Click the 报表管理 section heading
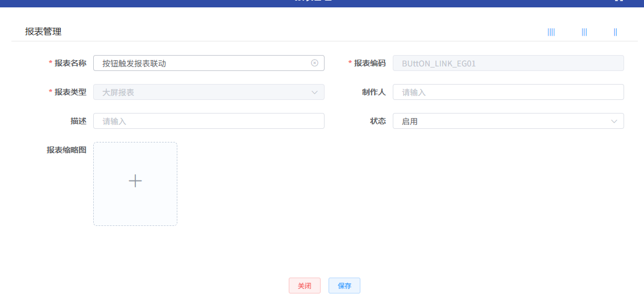 [x=43, y=32]
